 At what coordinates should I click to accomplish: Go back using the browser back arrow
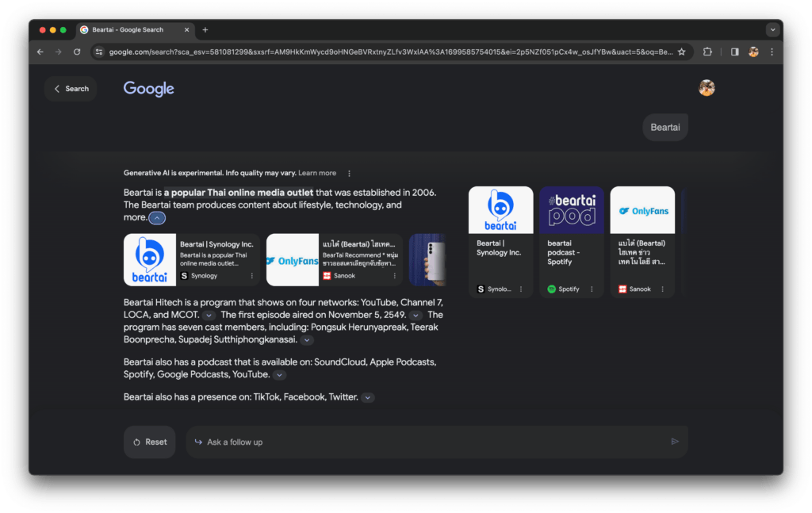pyautogui.click(x=40, y=52)
